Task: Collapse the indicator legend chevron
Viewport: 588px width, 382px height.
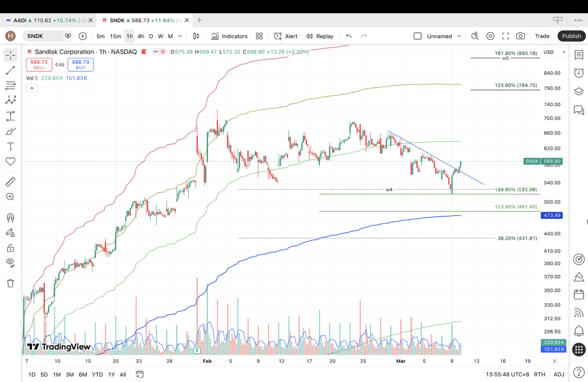Action: [x=32, y=88]
